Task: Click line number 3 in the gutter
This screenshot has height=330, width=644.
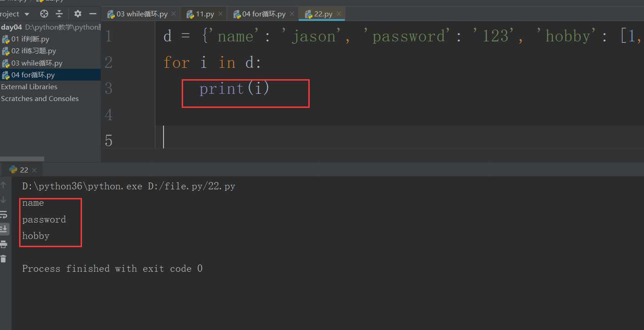Action: pyautogui.click(x=108, y=88)
